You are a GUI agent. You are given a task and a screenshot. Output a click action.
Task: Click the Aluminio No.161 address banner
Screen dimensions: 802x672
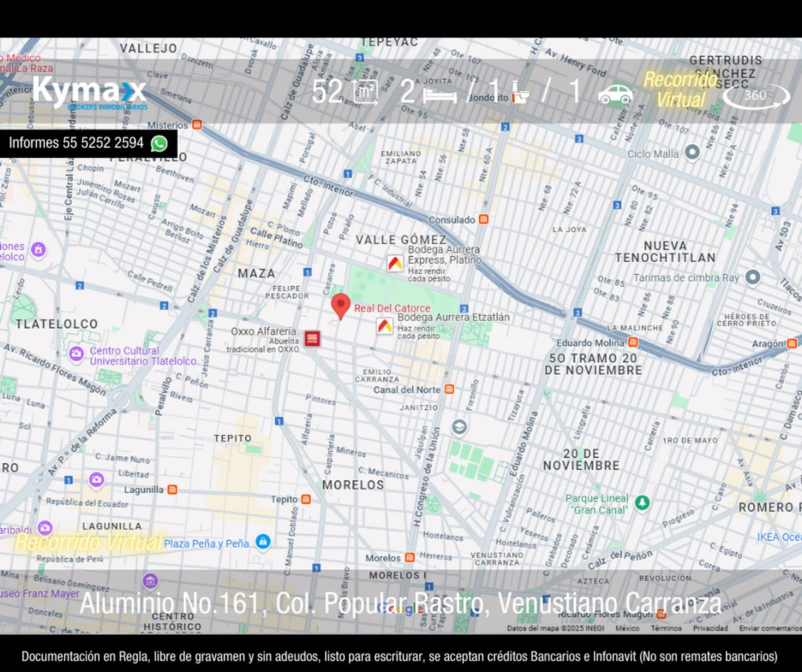click(x=400, y=603)
